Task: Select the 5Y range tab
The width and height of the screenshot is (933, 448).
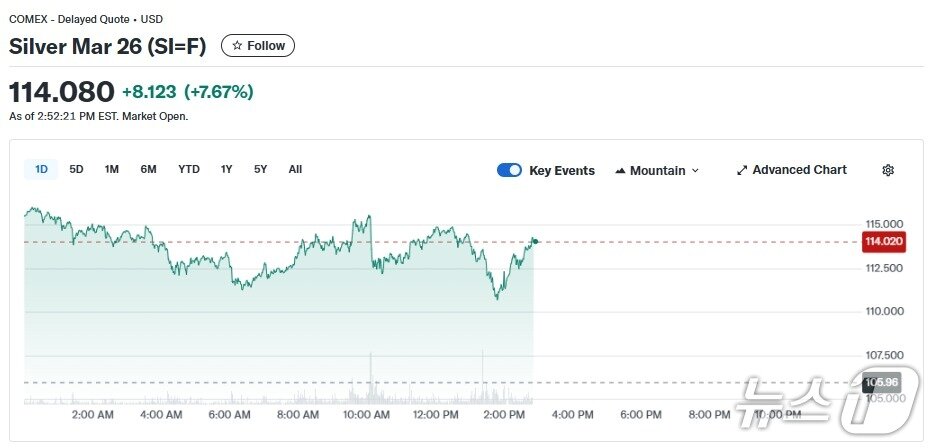Action: [261, 169]
